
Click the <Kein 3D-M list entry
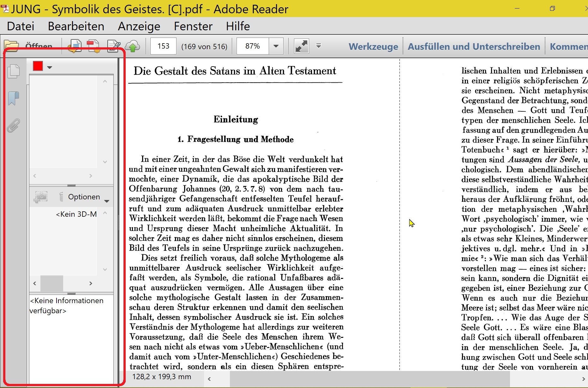coord(76,214)
